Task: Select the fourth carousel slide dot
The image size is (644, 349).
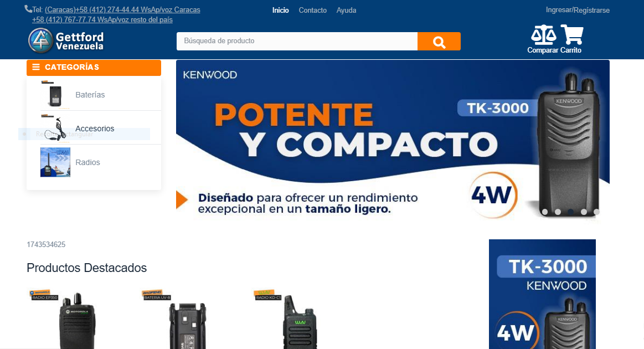Action: point(584,212)
